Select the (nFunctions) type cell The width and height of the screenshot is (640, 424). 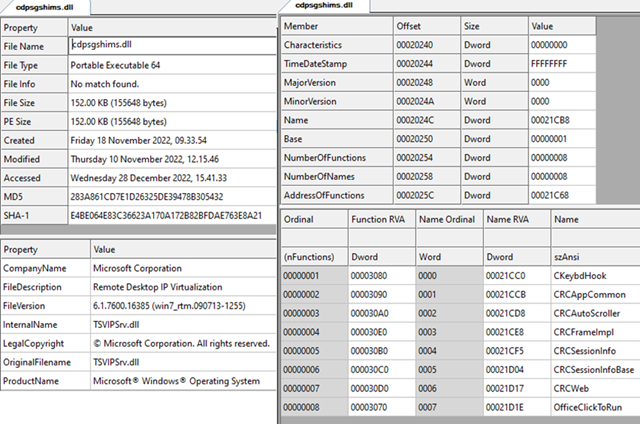(314, 257)
